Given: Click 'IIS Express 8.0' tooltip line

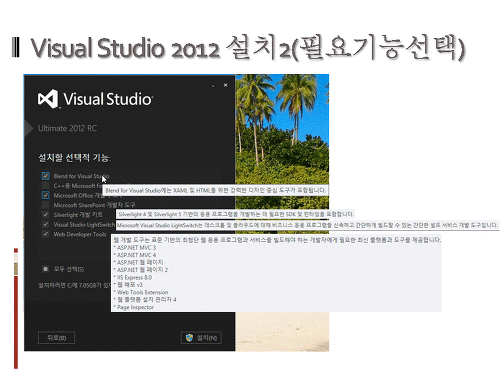Looking at the screenshot, I should tap(133, 277).
